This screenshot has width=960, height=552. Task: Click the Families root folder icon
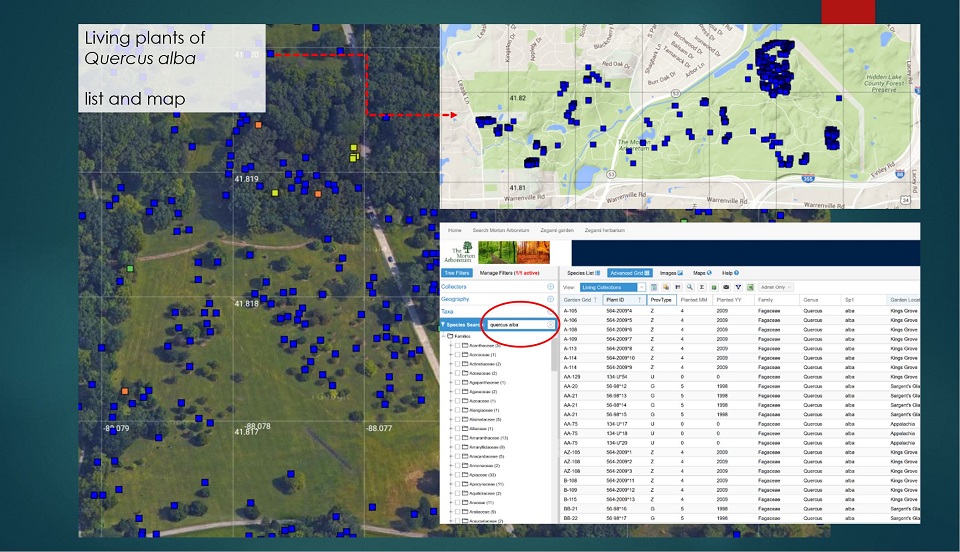pos(450,336)
